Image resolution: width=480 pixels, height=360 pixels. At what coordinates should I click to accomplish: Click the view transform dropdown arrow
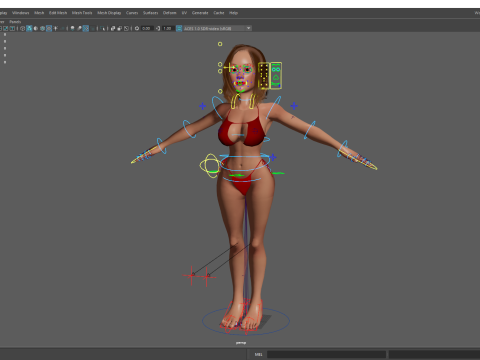click(249, 28)
